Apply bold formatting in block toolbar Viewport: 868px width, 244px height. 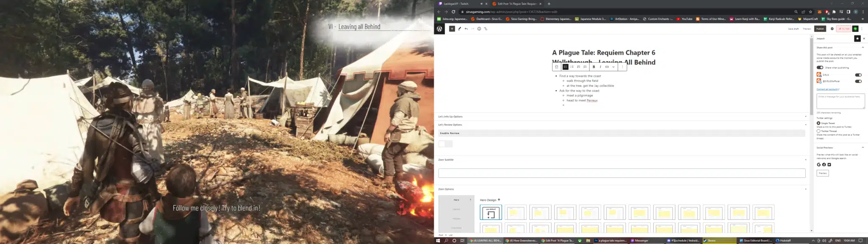(594, 67)
